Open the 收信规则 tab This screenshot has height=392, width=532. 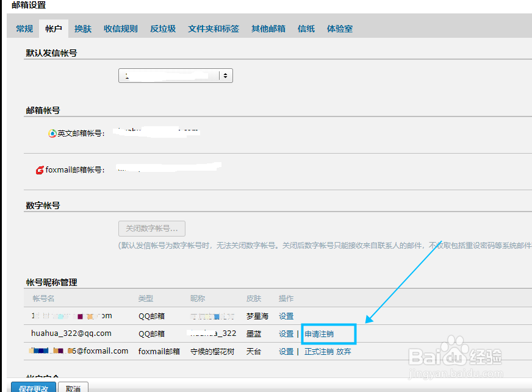coord(120,28)
